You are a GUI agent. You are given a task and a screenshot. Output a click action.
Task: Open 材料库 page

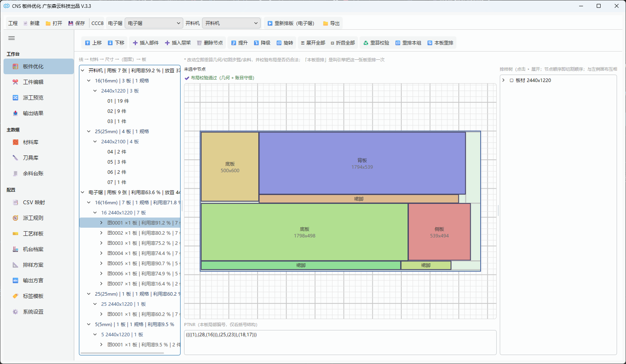point(39,142)
